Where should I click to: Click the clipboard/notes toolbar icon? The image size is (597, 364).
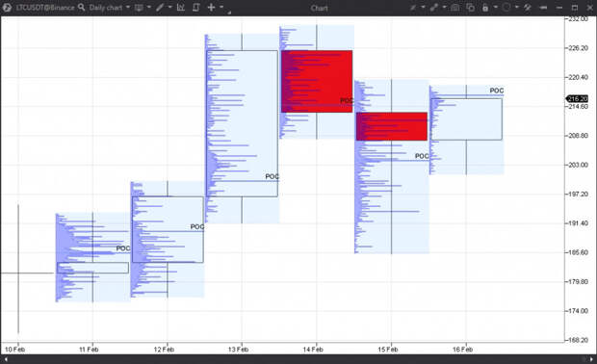[196, 8]
